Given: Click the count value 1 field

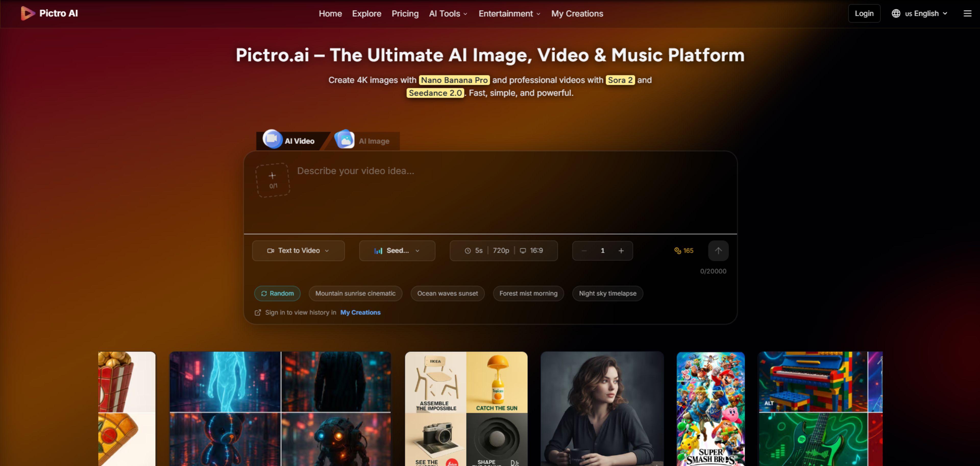Looking at the screenshot, I should pyautogui.click(x=602, y=251).
